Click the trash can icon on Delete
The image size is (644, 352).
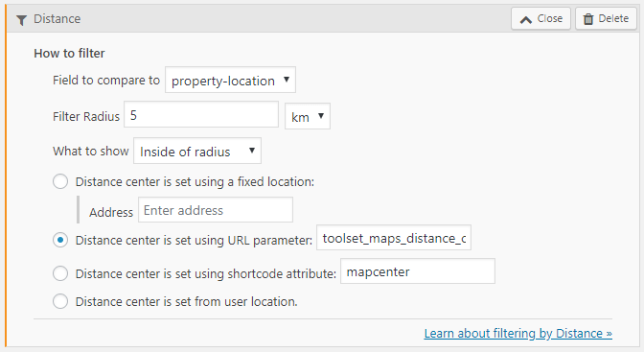pyautogui.click(x=588, y=19)
